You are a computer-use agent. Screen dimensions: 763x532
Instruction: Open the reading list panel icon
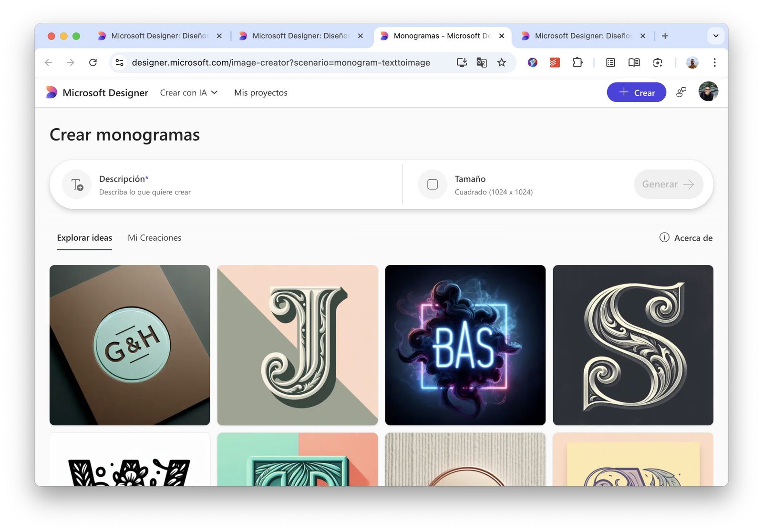click(610, 62)
